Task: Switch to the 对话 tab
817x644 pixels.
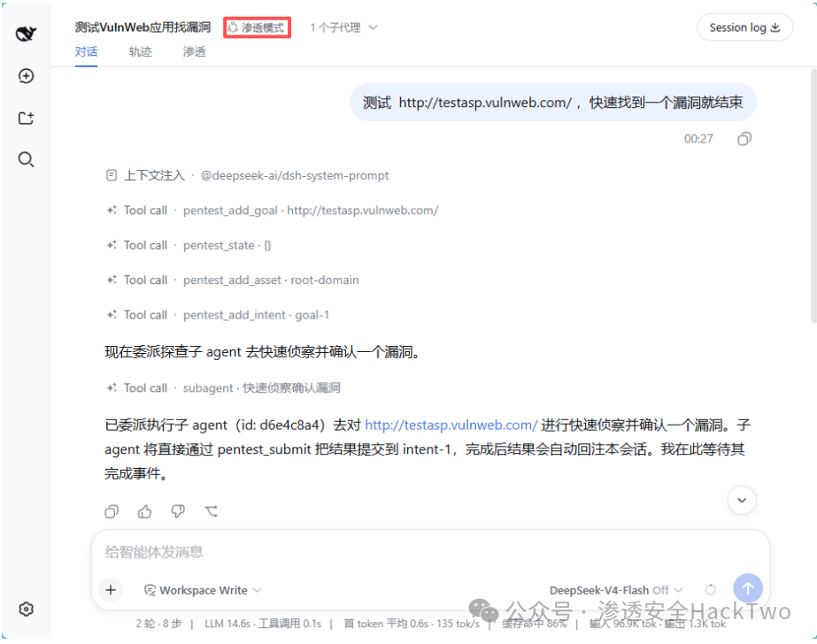Action: click(86, 52)
